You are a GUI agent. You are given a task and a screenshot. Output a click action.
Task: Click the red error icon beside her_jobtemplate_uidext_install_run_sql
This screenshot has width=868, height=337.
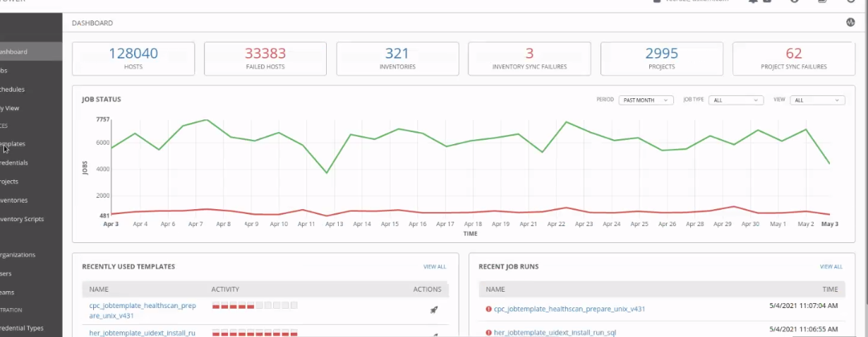coord(488,332)
